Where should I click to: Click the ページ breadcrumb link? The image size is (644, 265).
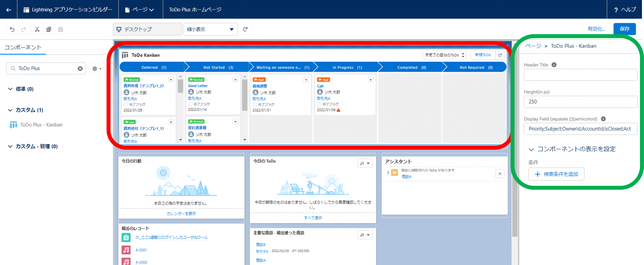[x=533, y=46]
